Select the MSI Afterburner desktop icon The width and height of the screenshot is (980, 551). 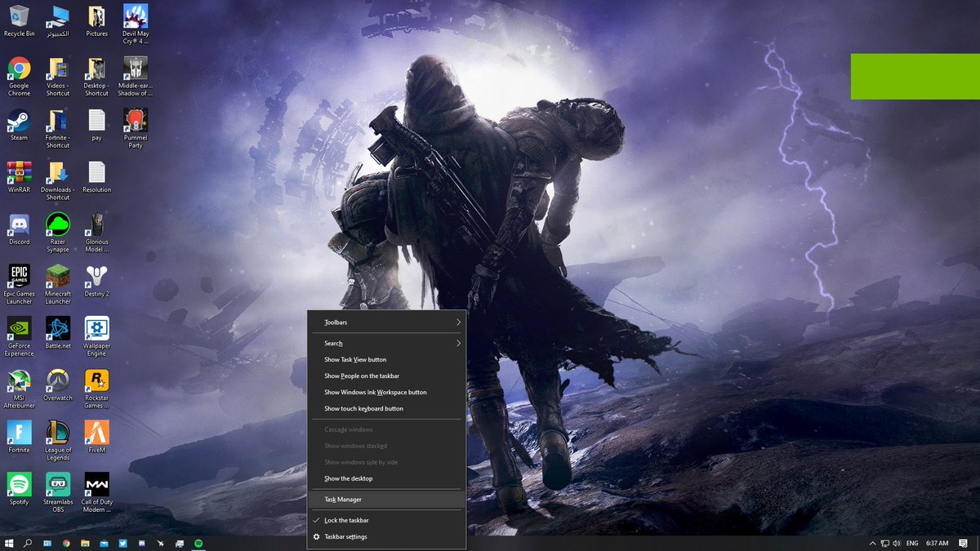coord(19,389)
